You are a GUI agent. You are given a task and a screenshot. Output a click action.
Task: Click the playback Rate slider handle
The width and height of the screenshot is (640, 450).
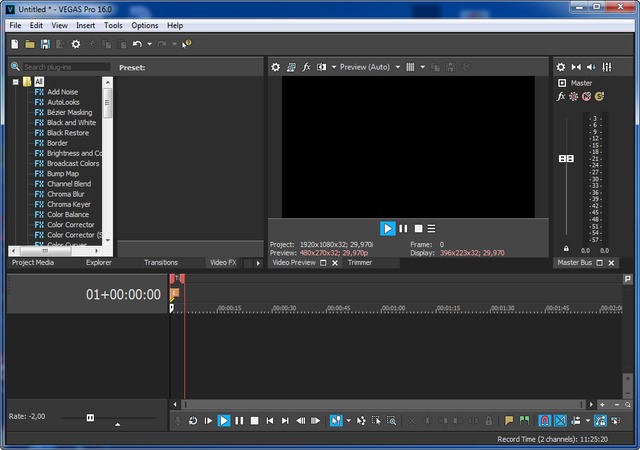pos(90,417)
